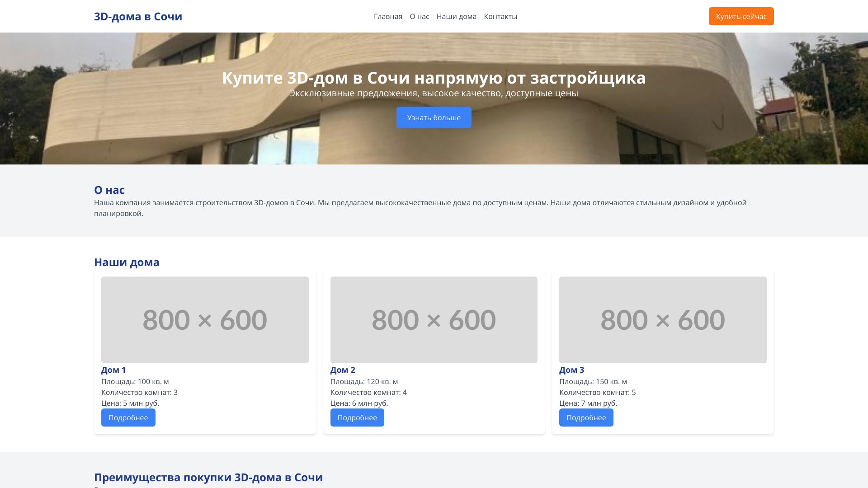Click the Дом 3 placeholder image
This screenshot has width=868, height=488.
(663, 319)
